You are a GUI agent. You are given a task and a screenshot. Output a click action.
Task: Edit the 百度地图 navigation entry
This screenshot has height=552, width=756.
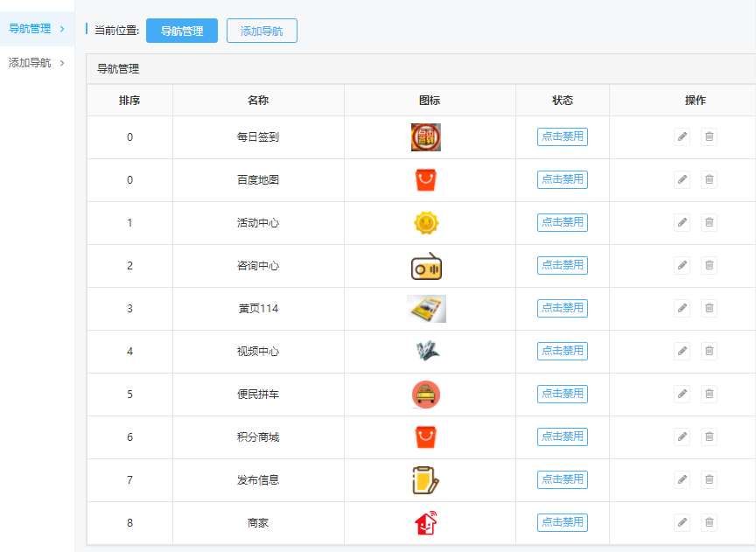(x=682, y=180)
